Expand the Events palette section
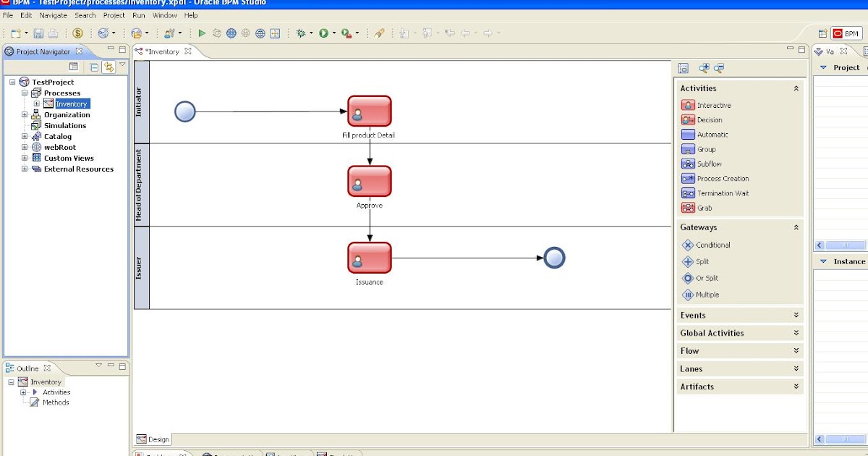The height and width of the screenshot is (456, 868). (796, 315)
